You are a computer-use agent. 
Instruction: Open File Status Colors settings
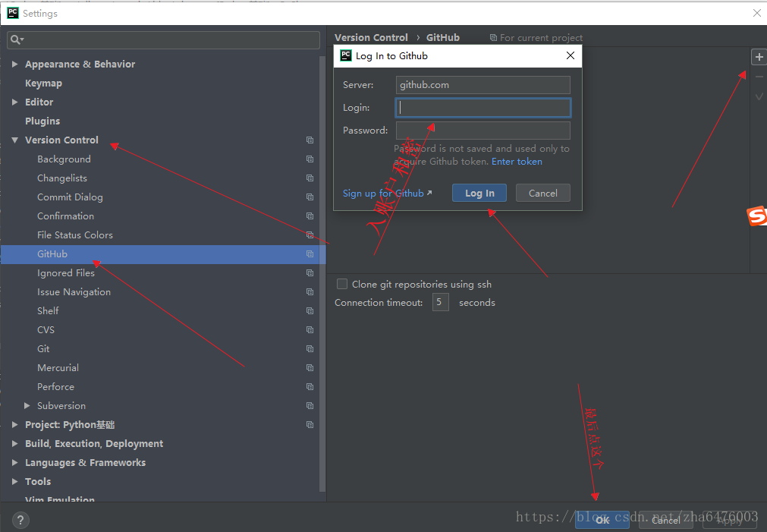pyautogui.click(x=75, y=235)
